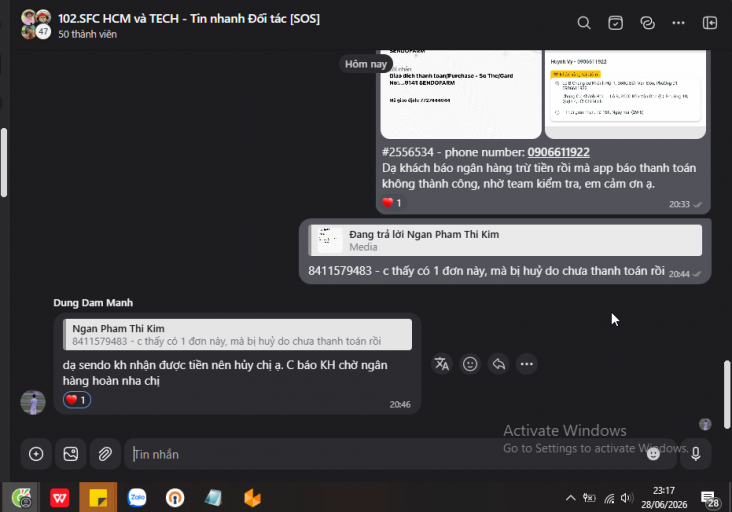The width and height of the screenshot is (732, 512).
Task: Click the small avatar seen indicator
Action: tap(705, 424)
